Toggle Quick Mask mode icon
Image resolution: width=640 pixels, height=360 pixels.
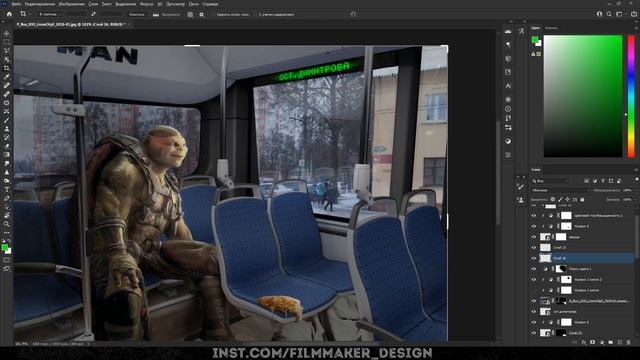[x=7, y=260]
